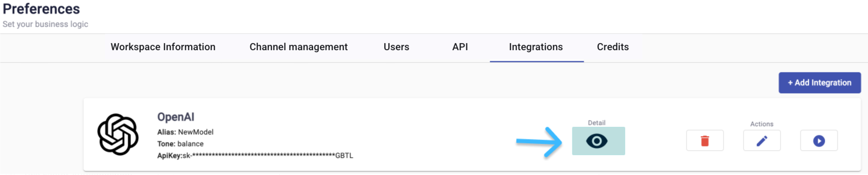Click the OpenAI integration title
Screen dimensions: 868x175
(x=175, y=117)
